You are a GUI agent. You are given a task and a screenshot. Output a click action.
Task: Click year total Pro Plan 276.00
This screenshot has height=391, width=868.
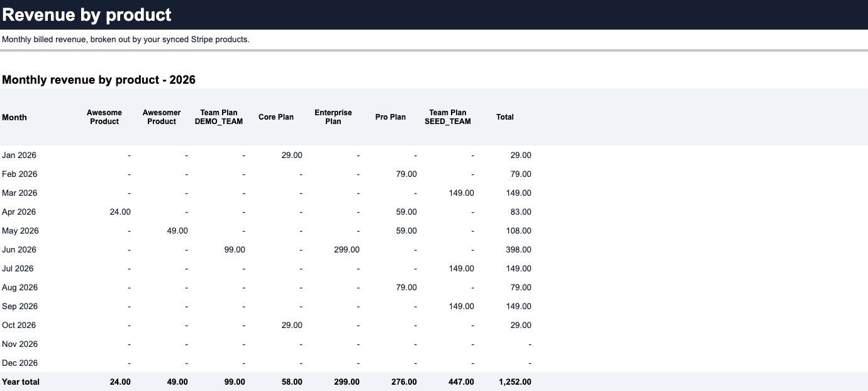click(x=404, y=382)
